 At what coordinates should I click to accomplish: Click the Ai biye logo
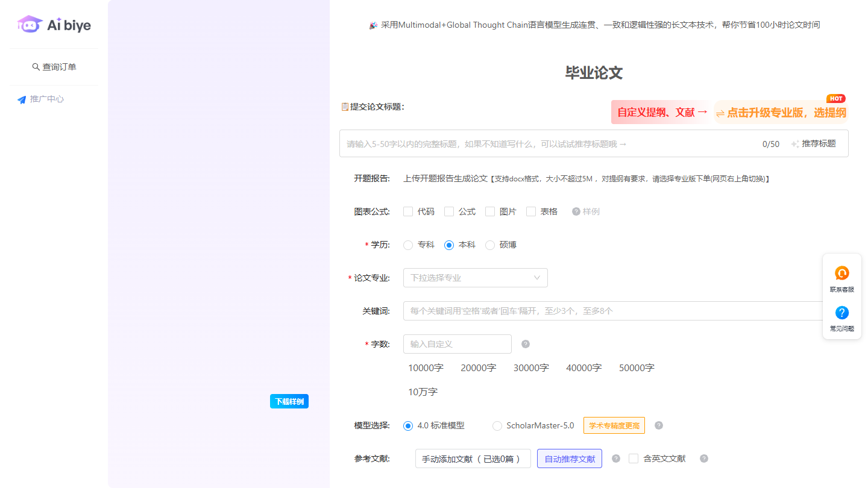[54, 25]
